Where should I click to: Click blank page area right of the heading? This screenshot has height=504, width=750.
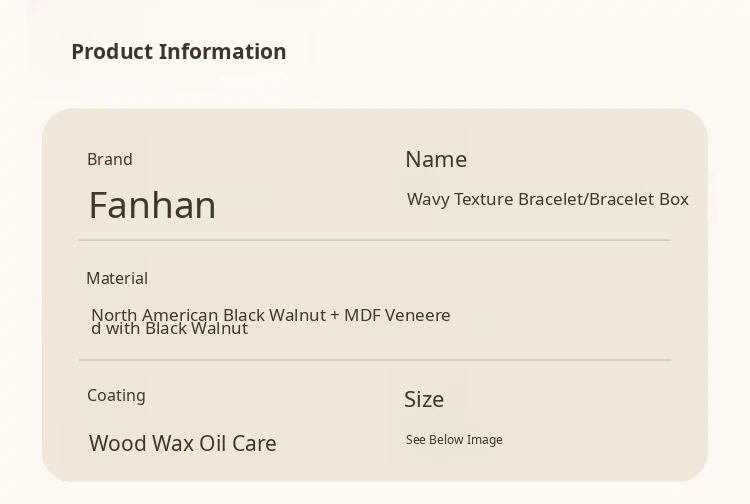[x=520, y=52]
